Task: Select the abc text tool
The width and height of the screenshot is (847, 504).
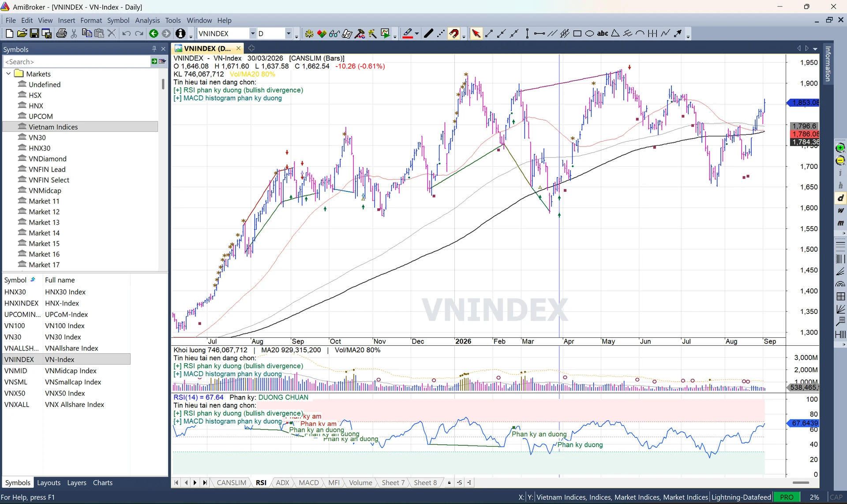Action: coord(602,34)
